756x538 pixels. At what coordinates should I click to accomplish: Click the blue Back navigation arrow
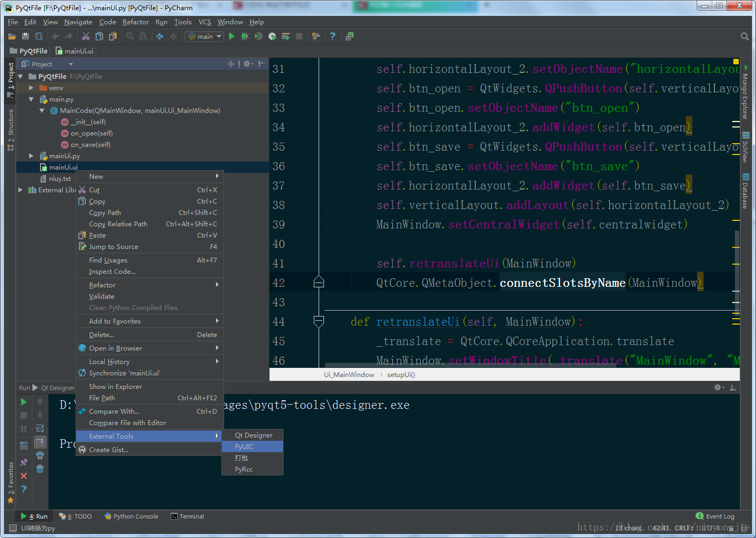click(160, 36)
